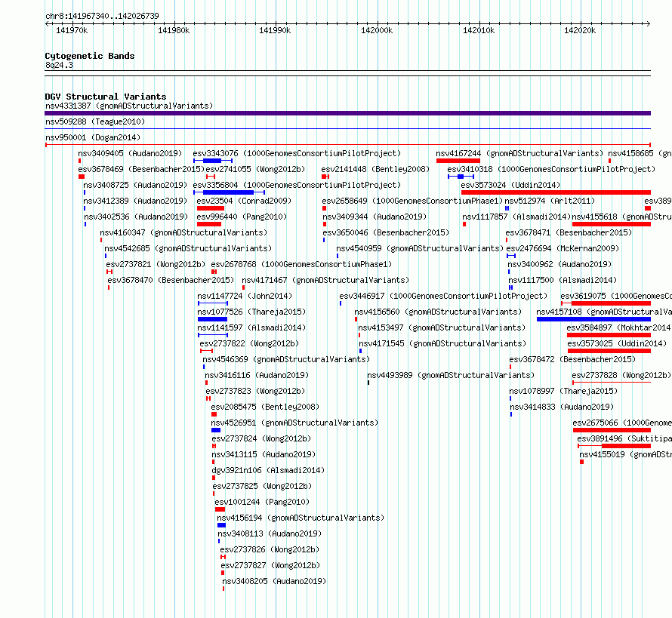Open the esv3678469 (Besenbacher2015) label
This screenshot has width=672, height=618.
tap(141, 169)
